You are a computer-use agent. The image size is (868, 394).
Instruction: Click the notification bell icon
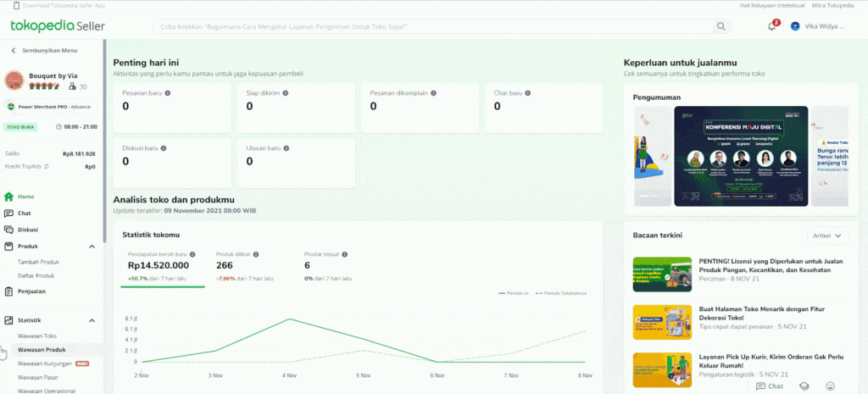click(x=771, y=26)
